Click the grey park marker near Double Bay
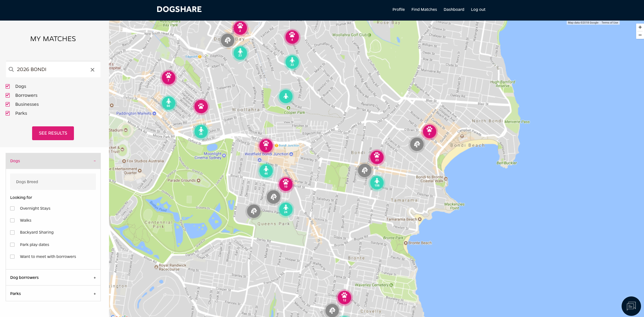The width and height of the screenshot is (644, 317). tap(227, 40)
